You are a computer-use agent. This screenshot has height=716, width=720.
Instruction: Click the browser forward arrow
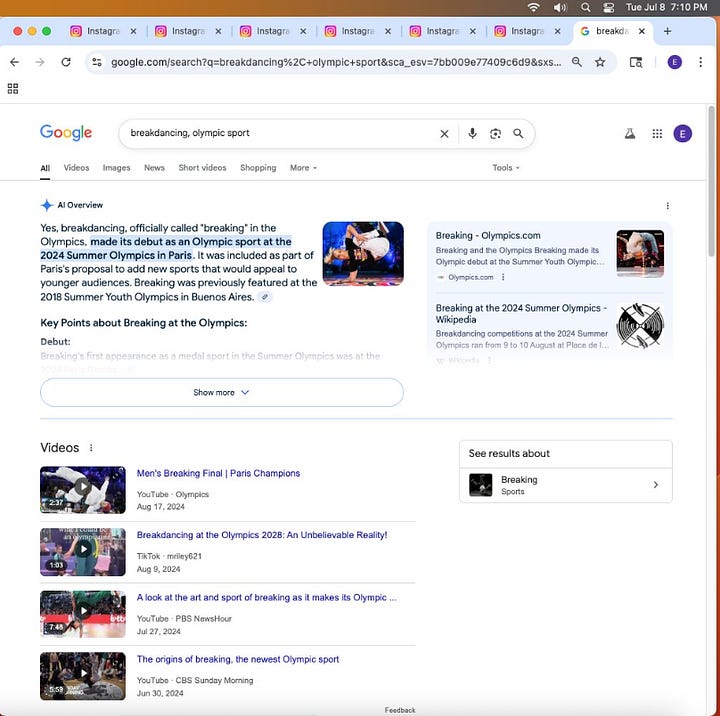(x=40, y=62)
